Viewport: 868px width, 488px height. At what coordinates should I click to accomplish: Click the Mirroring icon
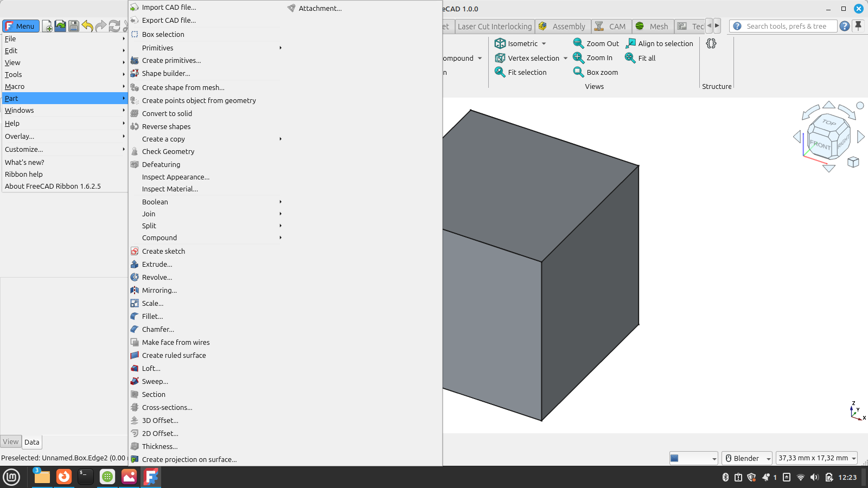[x=135, y=290]
